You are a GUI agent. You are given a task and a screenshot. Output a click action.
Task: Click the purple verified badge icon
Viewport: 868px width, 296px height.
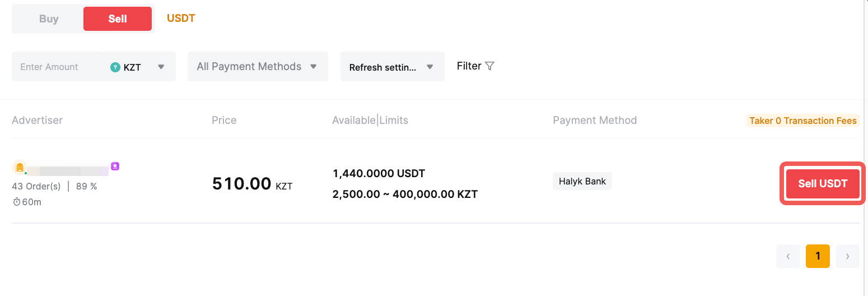coord(115,166)
